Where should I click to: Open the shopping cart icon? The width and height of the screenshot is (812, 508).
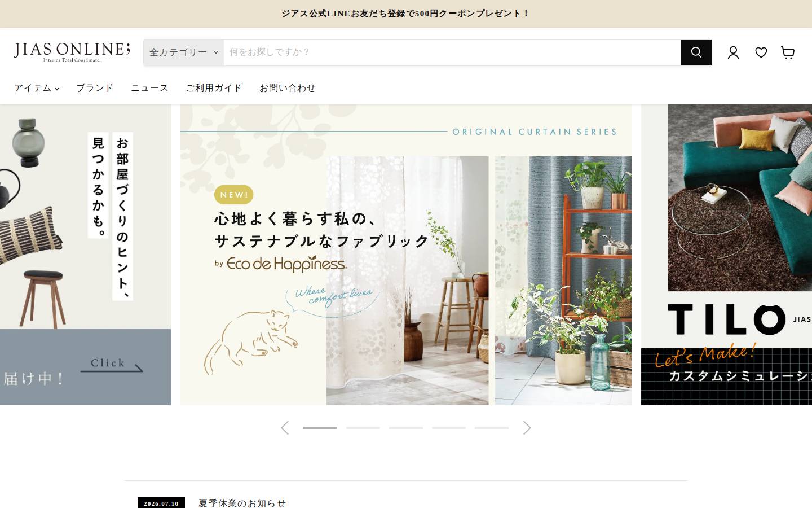(x=788, y=52)
